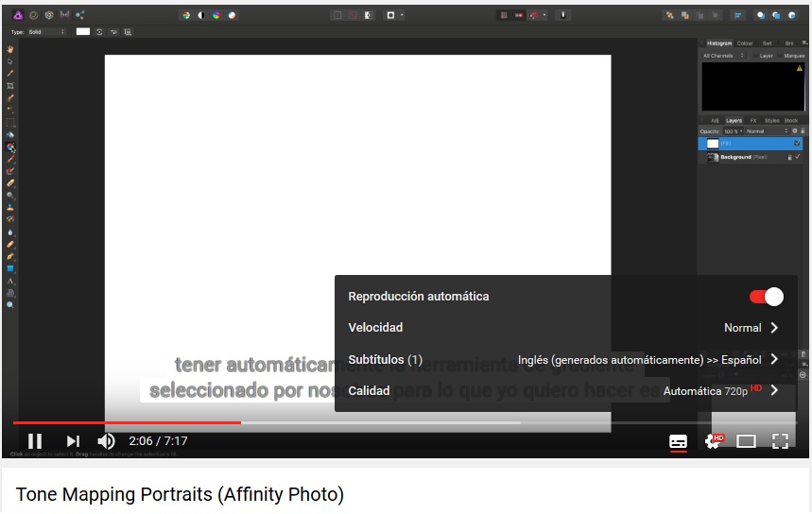Open the gradient Type dropdown

coord(47,32)
